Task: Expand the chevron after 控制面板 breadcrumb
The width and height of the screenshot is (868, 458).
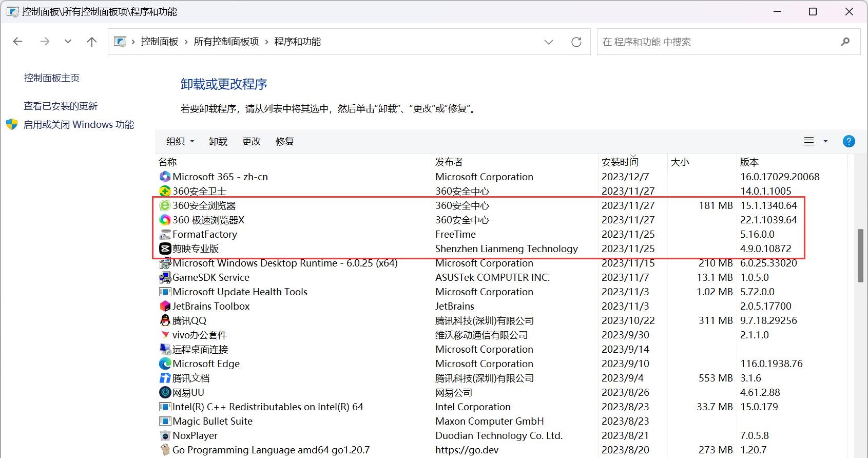Action: (x=186, y=42)
